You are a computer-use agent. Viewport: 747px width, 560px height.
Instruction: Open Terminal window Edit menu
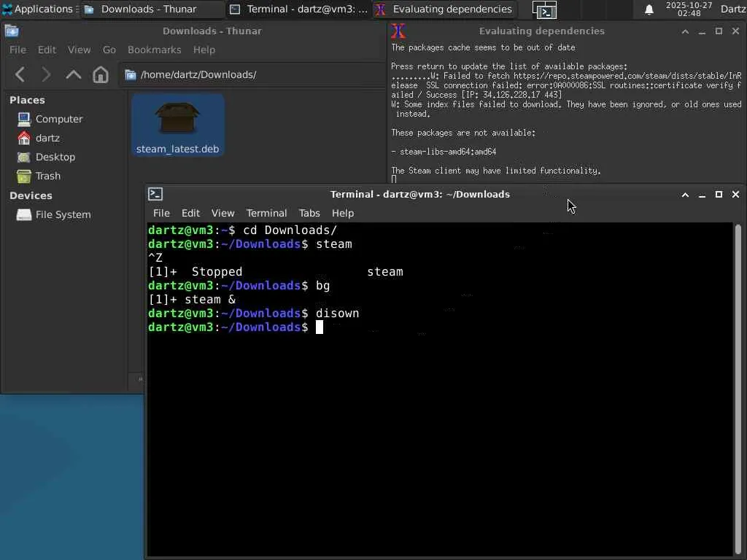(190, 214)
